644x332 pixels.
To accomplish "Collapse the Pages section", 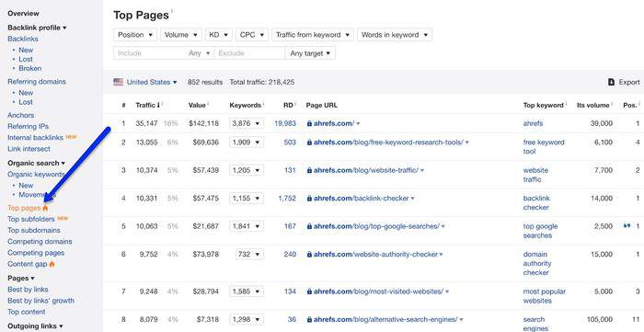I will point(21,279).
